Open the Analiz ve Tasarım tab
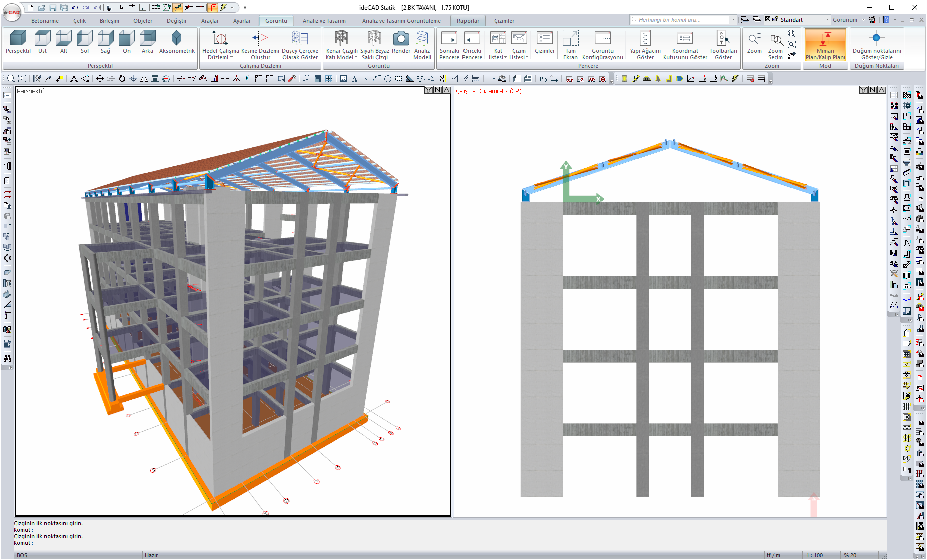The height and width of the screenshot is (560, 927). (x=324, y=21)
